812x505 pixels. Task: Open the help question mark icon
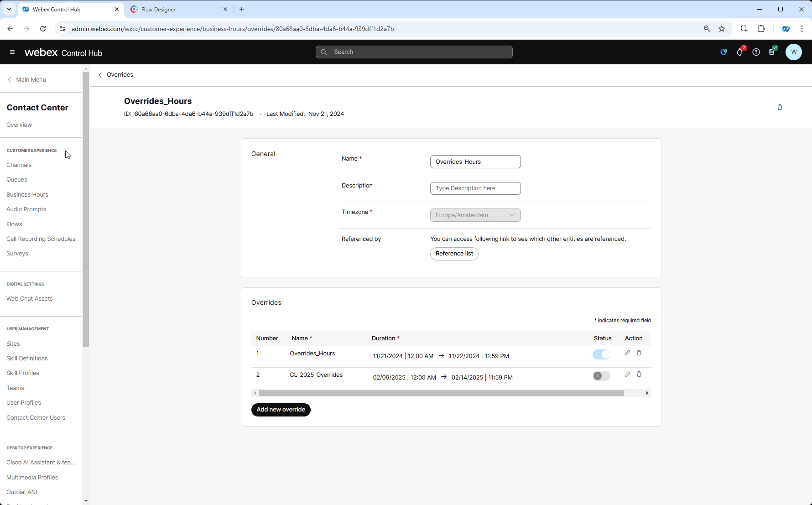(x=756, y=52)
